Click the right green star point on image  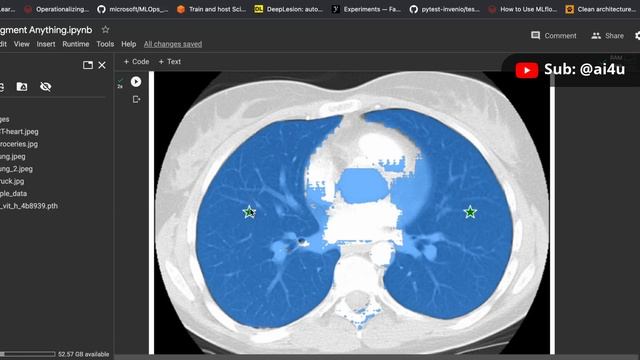(470, 212)
